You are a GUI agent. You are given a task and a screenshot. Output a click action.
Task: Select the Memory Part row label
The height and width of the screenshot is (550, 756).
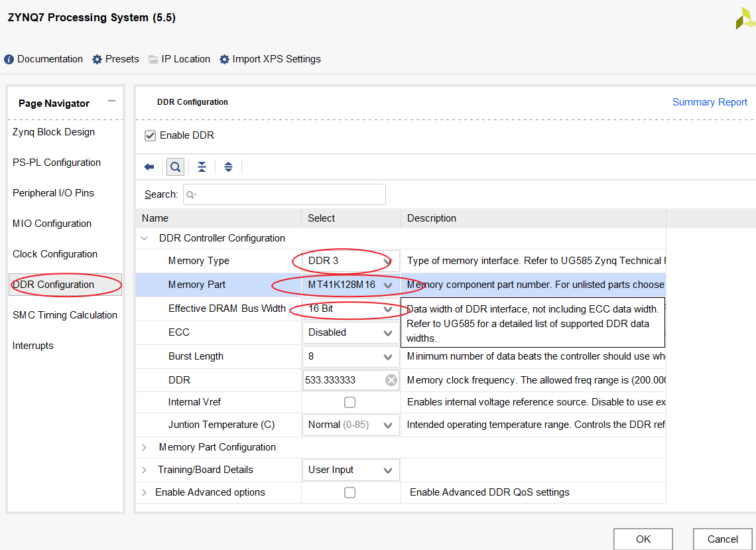coord(197,285)
